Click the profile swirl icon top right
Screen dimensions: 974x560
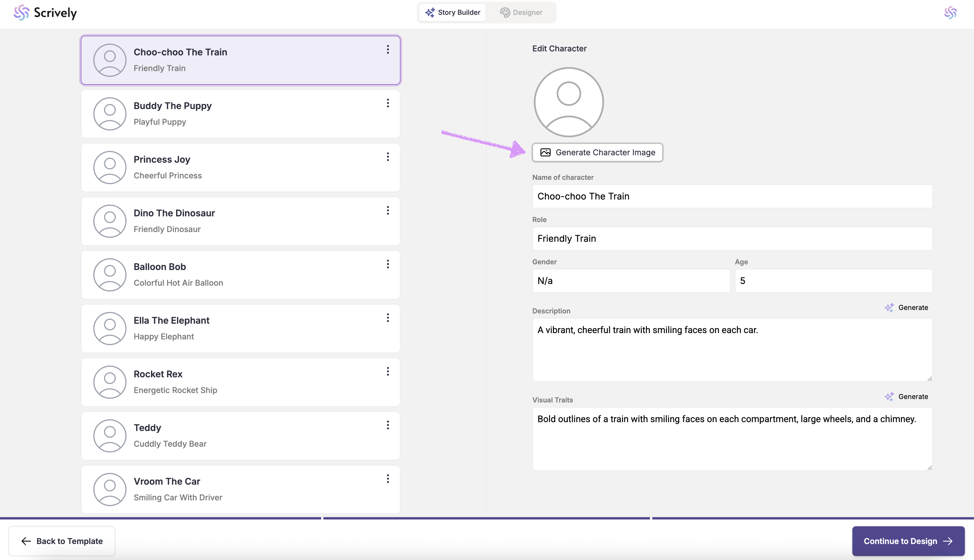tap(950, 13)
